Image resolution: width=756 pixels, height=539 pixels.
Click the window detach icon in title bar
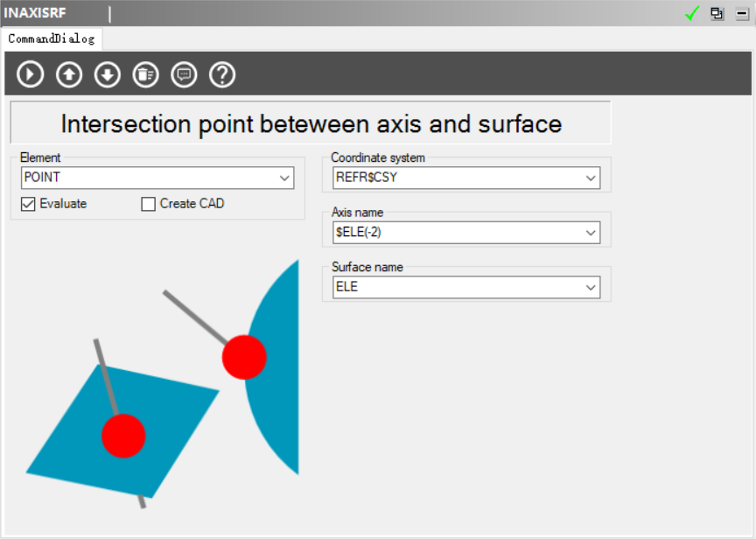(x=717, y=13)
